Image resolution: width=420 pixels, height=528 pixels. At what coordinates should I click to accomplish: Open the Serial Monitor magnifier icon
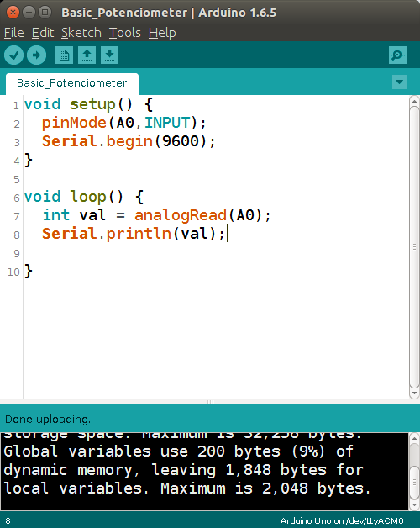(x=397, y=55)
